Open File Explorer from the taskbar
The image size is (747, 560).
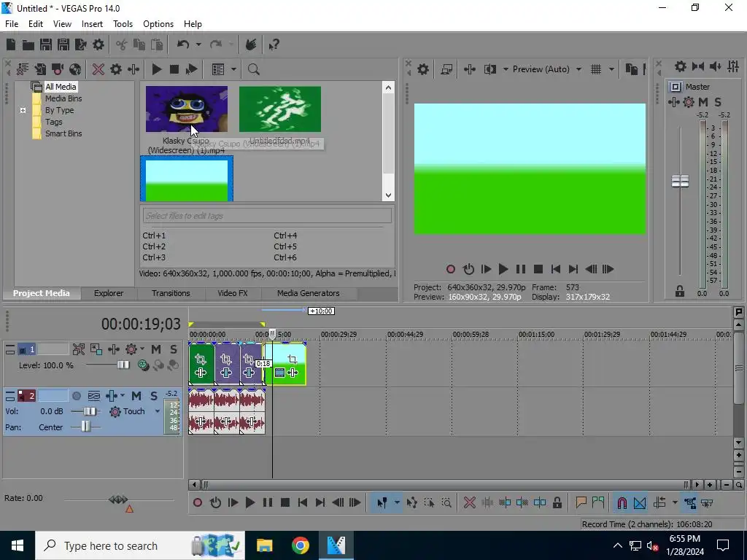(x=264, y=545)
